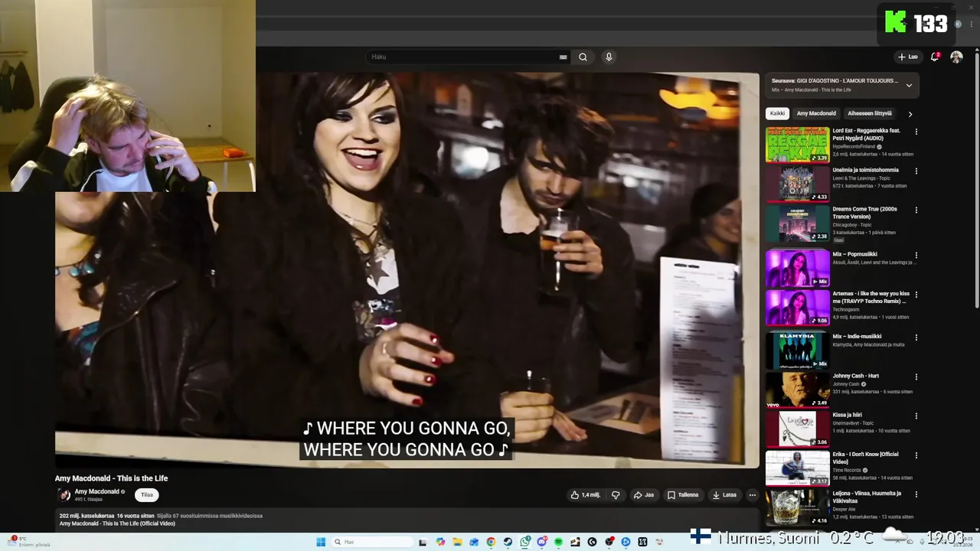The width and height of the screenshot is (980, 551).
Task: Click 'Kissa ja hiiri' video title
Action: (x=848, y=415)
